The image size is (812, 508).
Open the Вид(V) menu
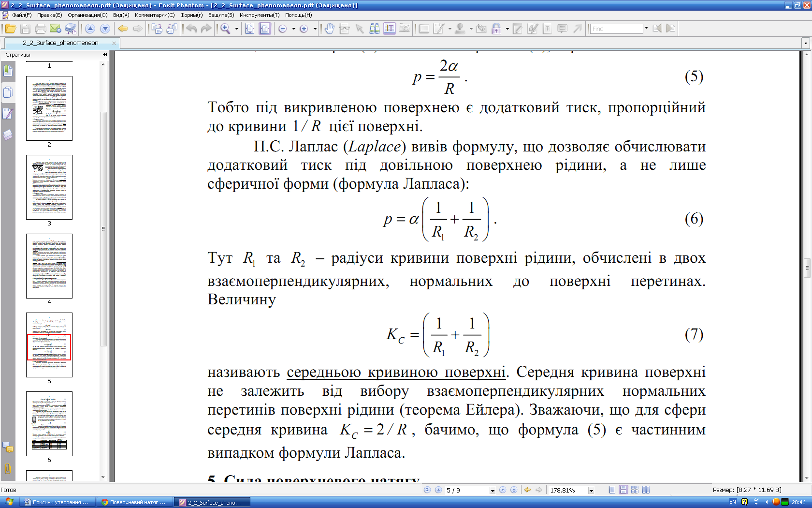121,15
